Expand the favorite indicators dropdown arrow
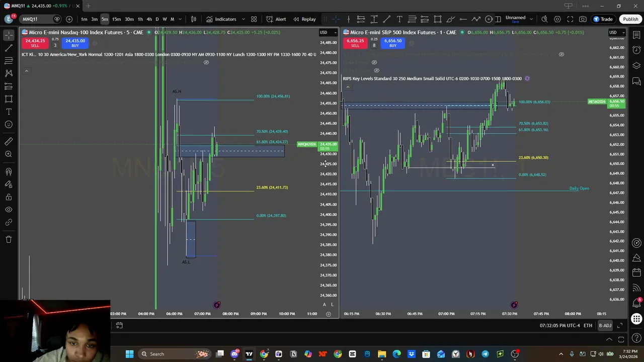644x362 pixels. (x=244, y=19)
